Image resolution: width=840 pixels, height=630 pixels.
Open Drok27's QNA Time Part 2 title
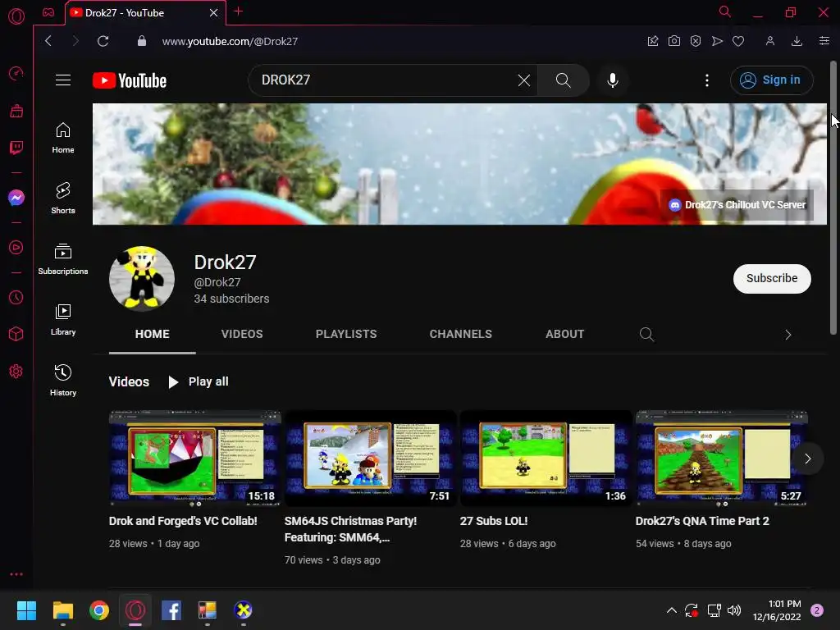(702, 521)
